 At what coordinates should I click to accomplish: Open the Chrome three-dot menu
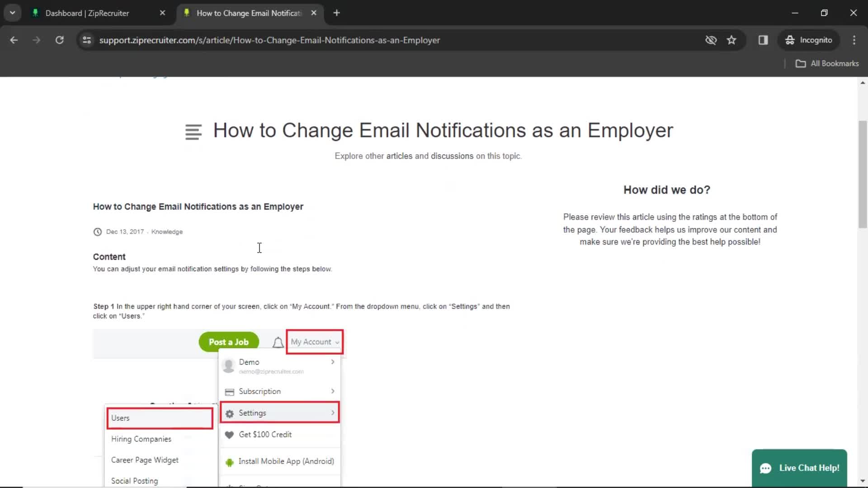(x=854, y=40)
